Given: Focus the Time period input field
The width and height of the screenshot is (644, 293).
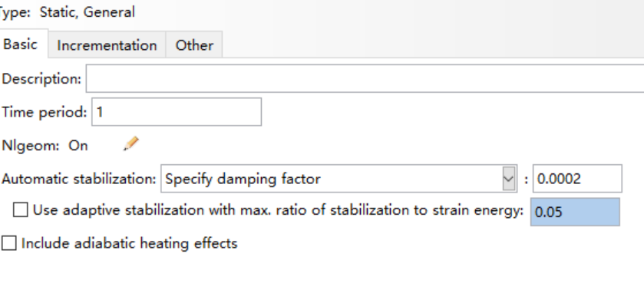Looking at the screenshot, I should click(x=177, y=112).
